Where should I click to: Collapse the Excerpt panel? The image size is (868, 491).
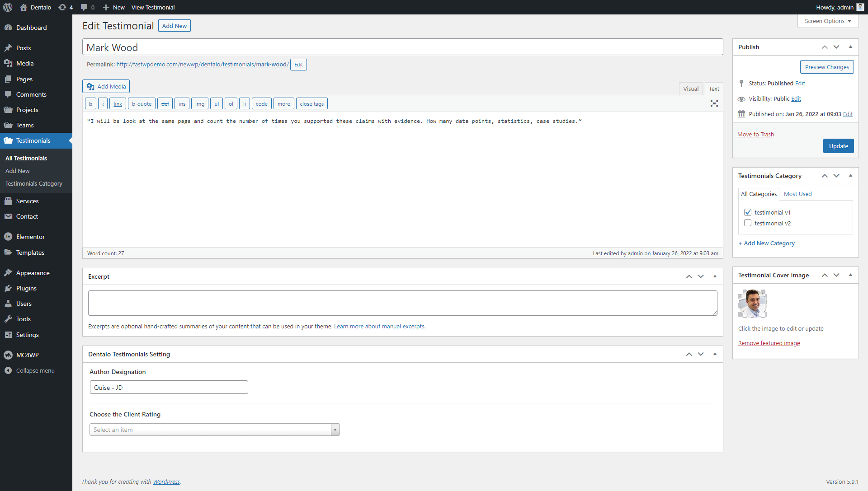715,276
